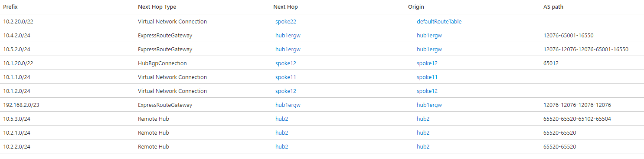Viewport: 644px width, 159px height.
Task: Click the HubBgpConnection next hop type
Action: (162, 63)
